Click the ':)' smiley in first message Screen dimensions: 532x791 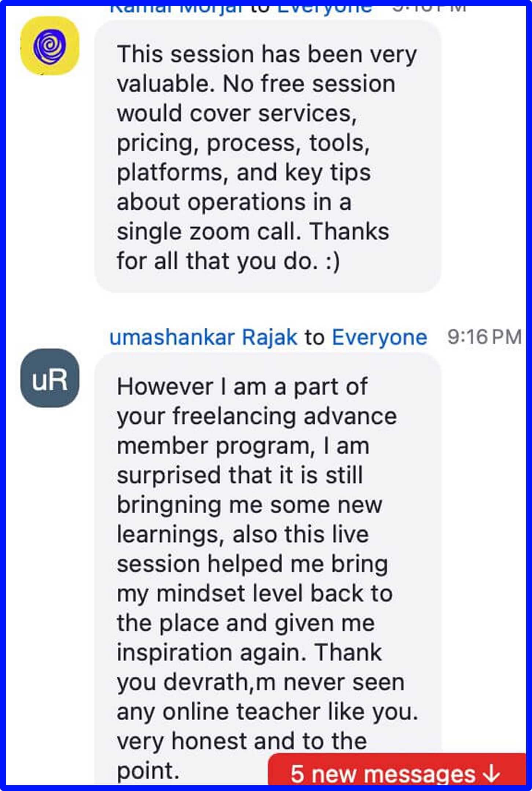point(333,262)
